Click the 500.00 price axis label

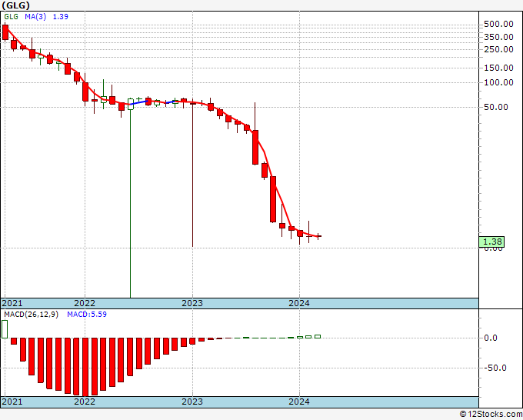coord(498,24)
